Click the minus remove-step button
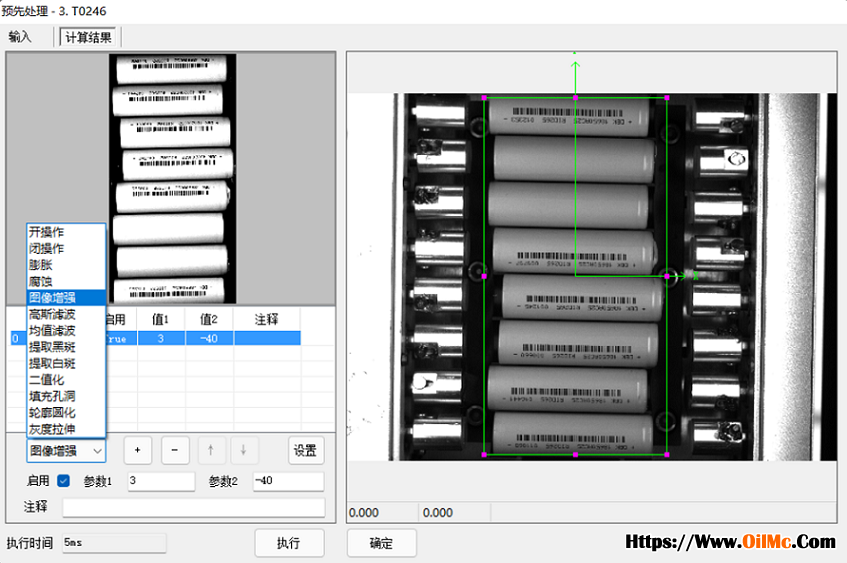Screen dimensions: 847x563 point(175,450)
